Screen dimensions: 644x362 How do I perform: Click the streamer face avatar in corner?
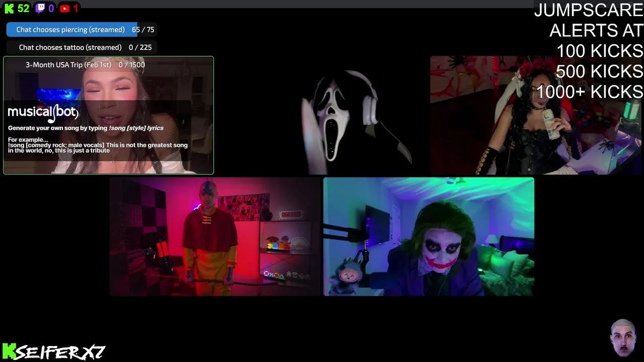(623, 338)
